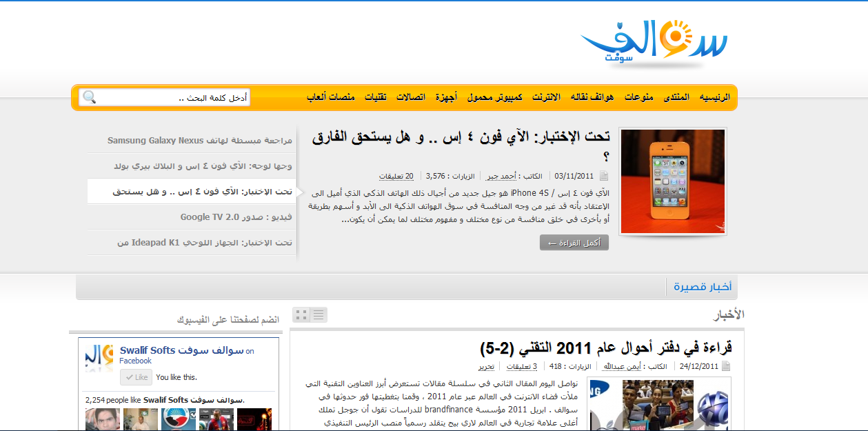This screenshot has height=431, width=868.
Task: Go to the منوعات section
Action: pyautogui.click(x=639, y=97)
